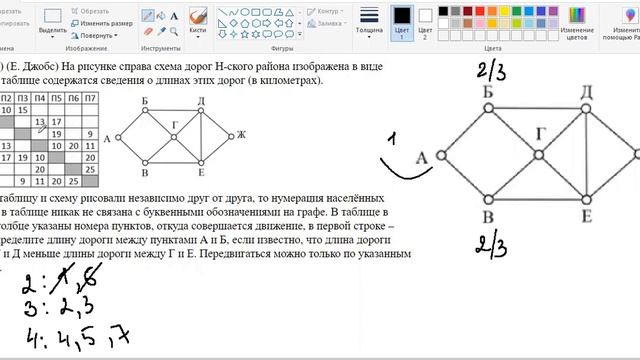
Task: Choose the oval callout shape
Action: [278, 34]
